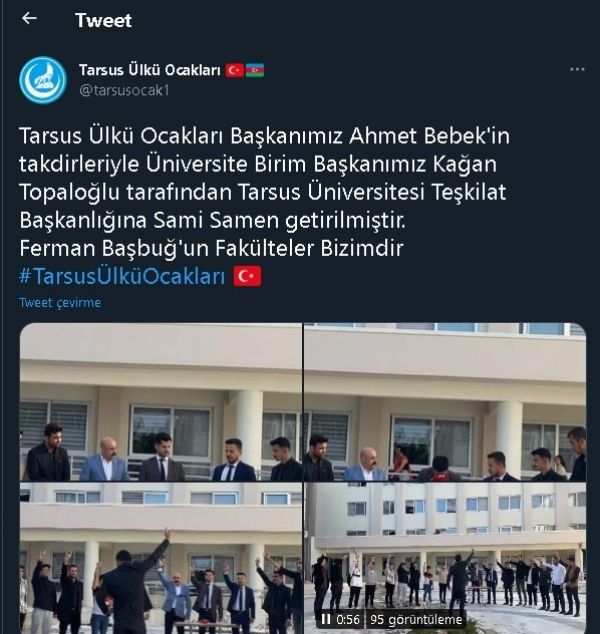
Task: Open top-right video frame thumbnail
Action: coord(445,402)
